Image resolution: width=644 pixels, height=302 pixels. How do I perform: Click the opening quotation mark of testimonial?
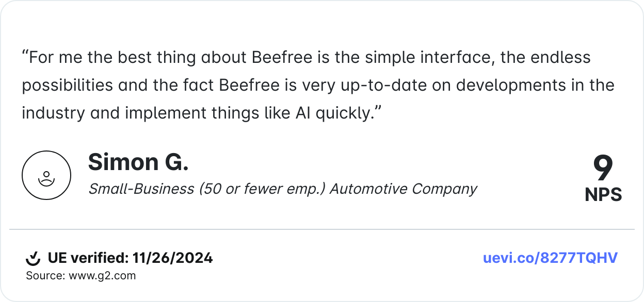(25, 57)
